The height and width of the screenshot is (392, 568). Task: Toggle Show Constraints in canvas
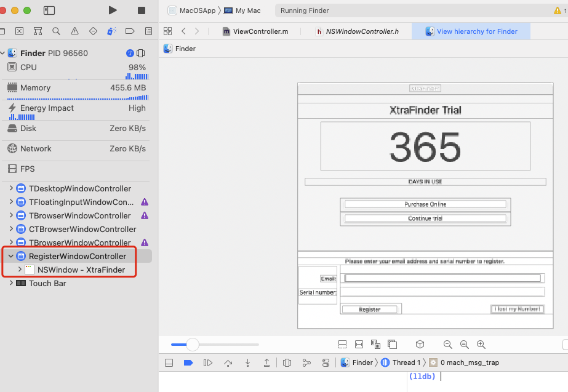click(x=359, y=344)
